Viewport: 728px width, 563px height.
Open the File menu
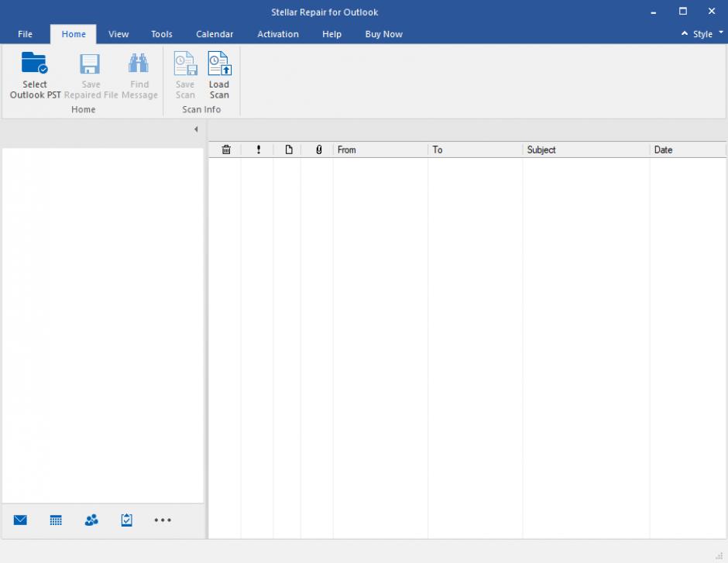pos(25,34)
